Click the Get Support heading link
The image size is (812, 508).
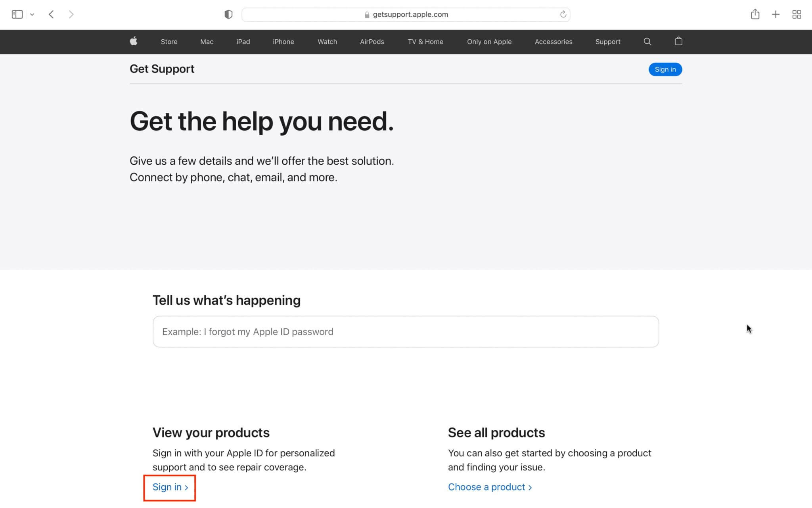[162, 69]
